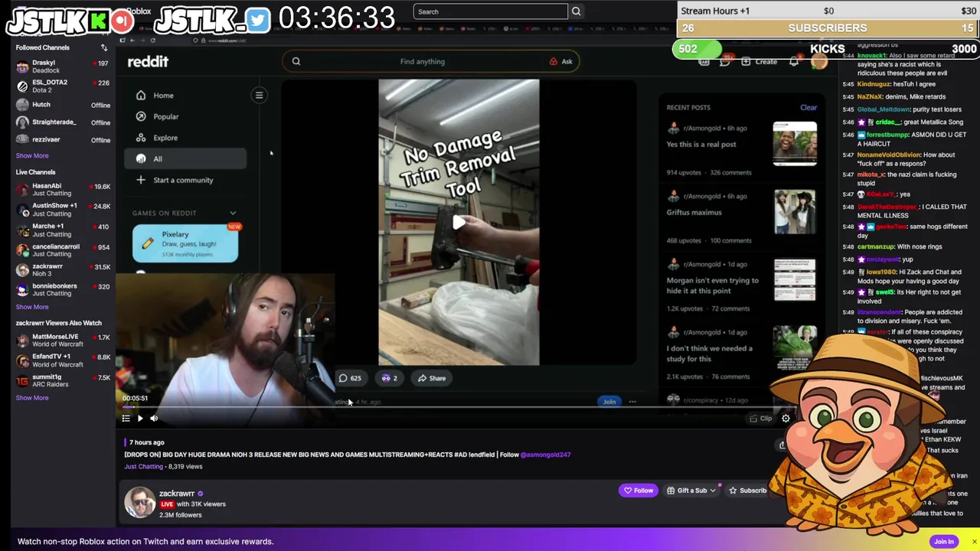Screen dimensions: 980x551
Task: Play the Twitch VOD video
Action: [140, 419]
